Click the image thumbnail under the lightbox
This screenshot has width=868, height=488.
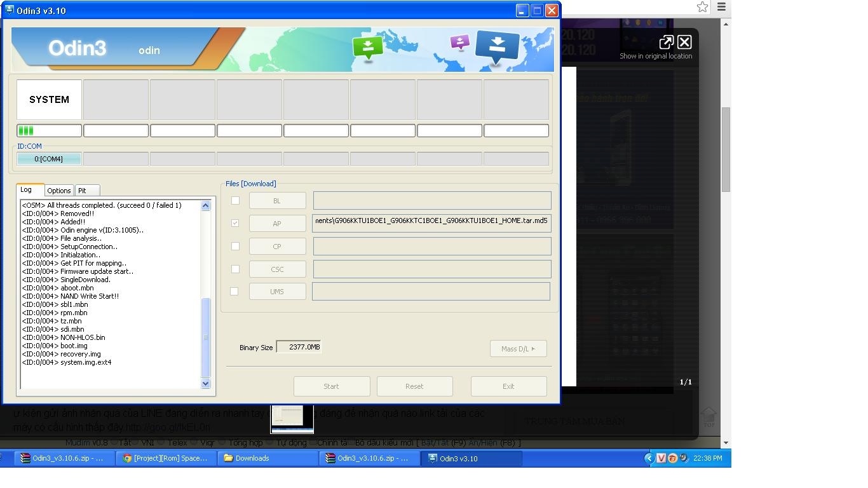(292, 419)
